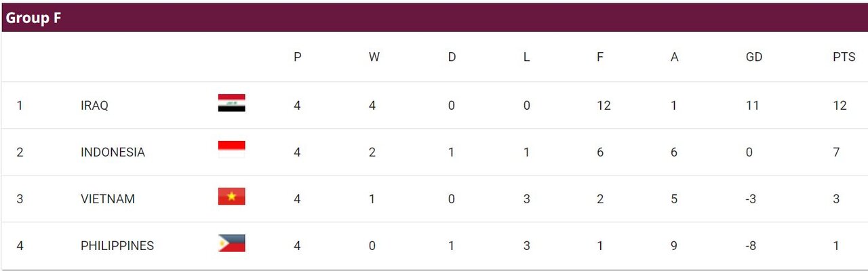The width and height of the screenshot is (868, 271).
Task: Select the IRAQ team name
Action: [x=94, y=106]
